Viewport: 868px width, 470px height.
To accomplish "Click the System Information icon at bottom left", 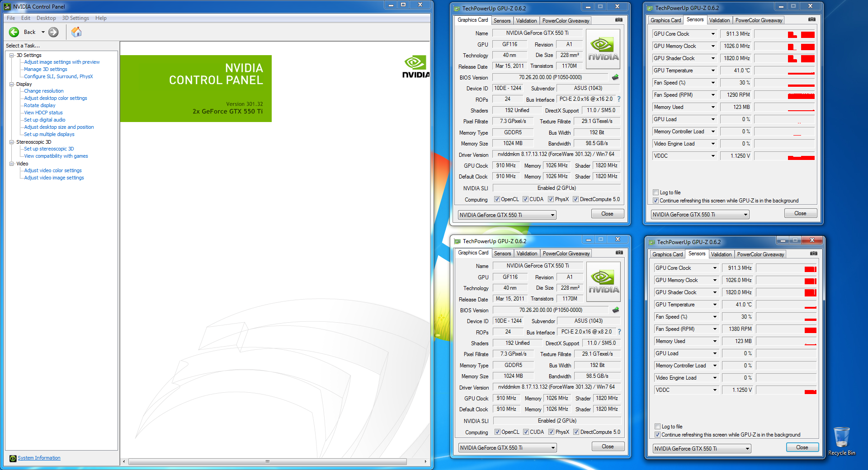I will click(13, 458).
